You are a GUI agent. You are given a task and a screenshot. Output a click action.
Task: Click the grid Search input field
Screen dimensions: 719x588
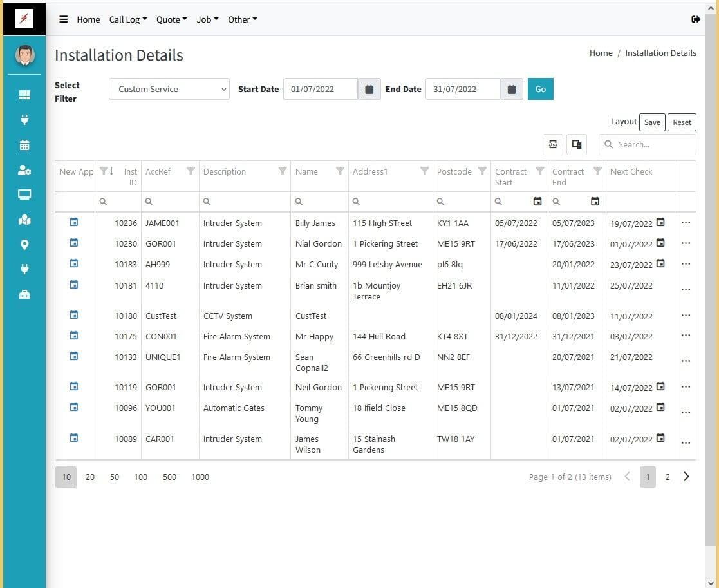point(653,145)
